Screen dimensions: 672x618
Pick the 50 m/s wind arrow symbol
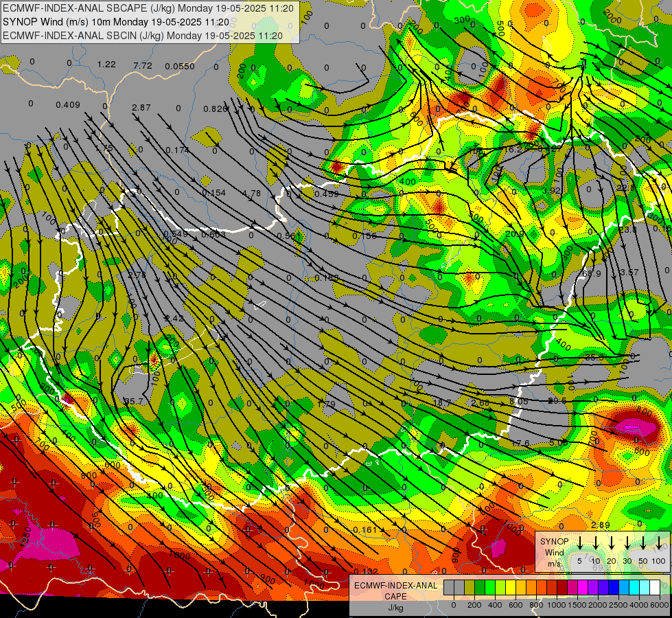click(643, 543)
